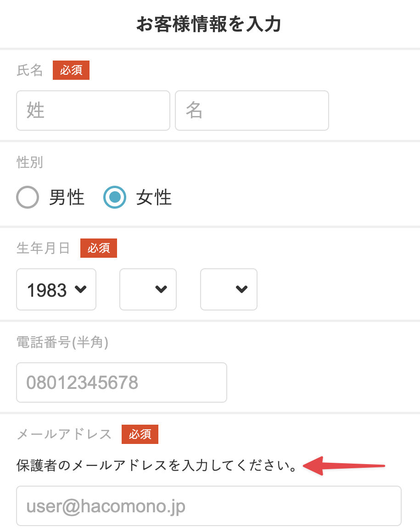Select the 女性 radio button
Image resolution: width=420 pixels, height=532 pixels.
[x=114, y=198]
